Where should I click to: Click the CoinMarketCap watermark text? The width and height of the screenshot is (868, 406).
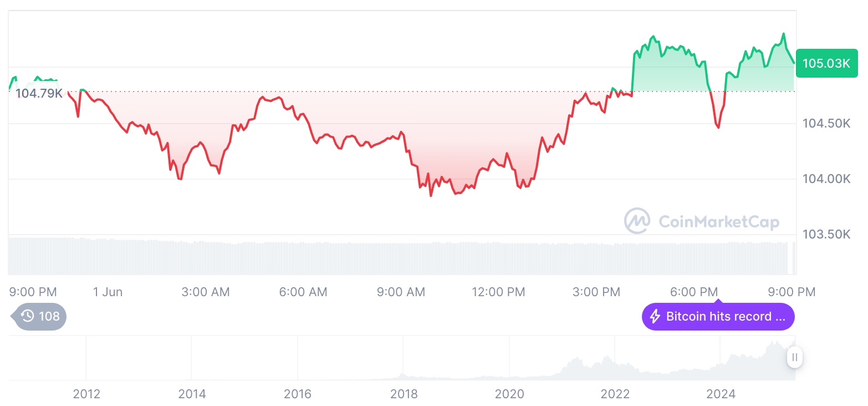pos(718,222)
